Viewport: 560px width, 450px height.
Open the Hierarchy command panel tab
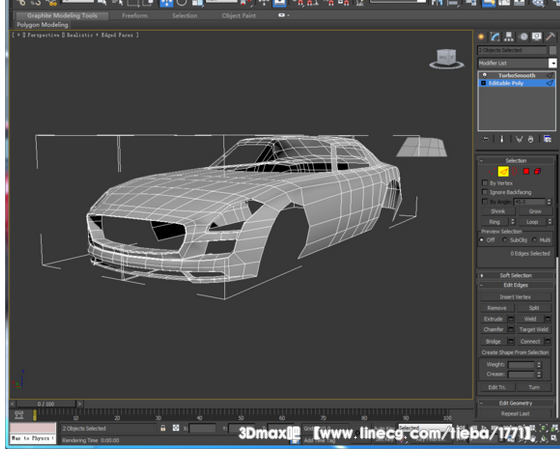coord(509,37)
